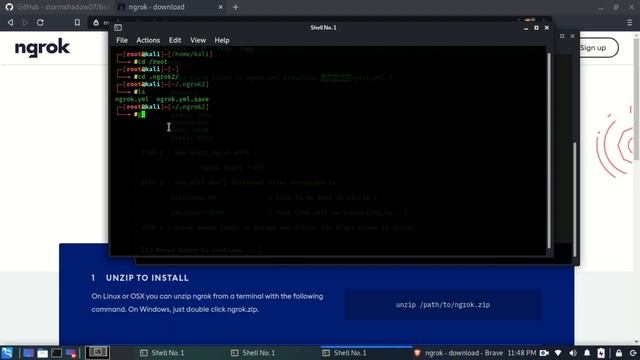Screen dimensions: 640x360
Task: Open the Kali applications menu icon
Action: [7, 353]
